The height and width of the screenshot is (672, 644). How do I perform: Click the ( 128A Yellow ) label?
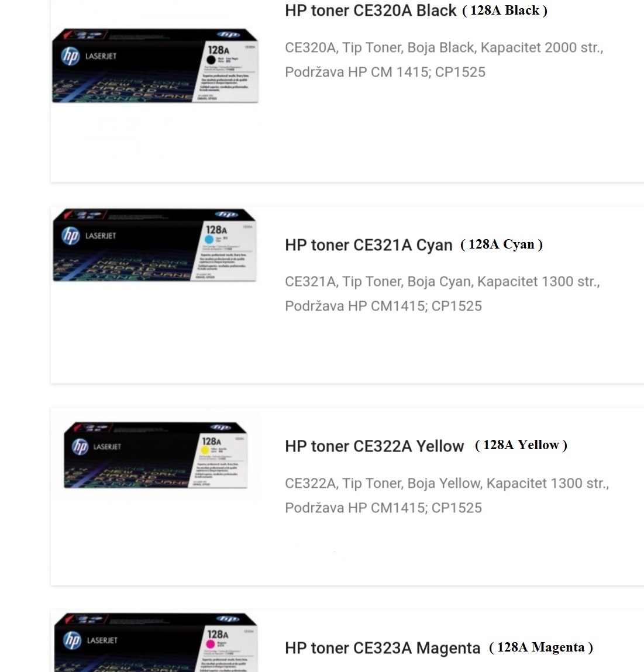(521, 445)
